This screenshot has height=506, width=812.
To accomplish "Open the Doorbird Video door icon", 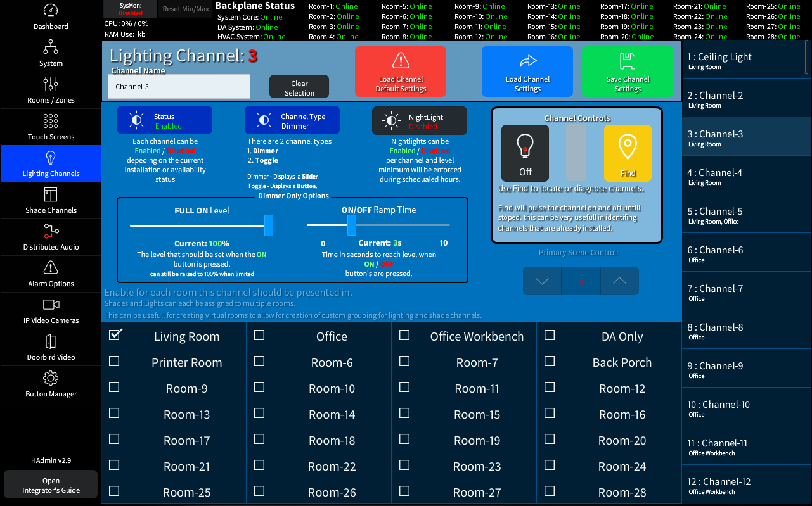I will 51,341.
